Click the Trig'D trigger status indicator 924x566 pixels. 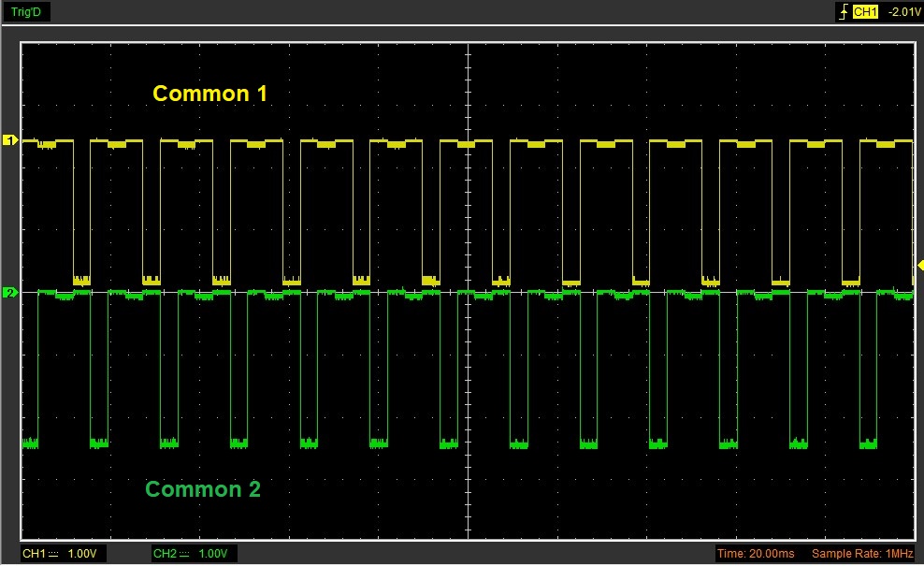(26, 12)
